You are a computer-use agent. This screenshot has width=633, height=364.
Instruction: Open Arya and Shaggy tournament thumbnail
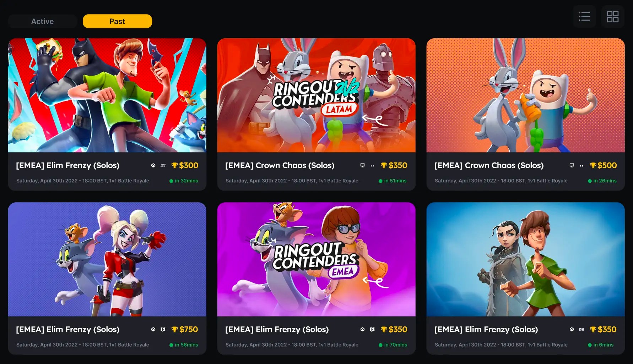tap(525, 259)
